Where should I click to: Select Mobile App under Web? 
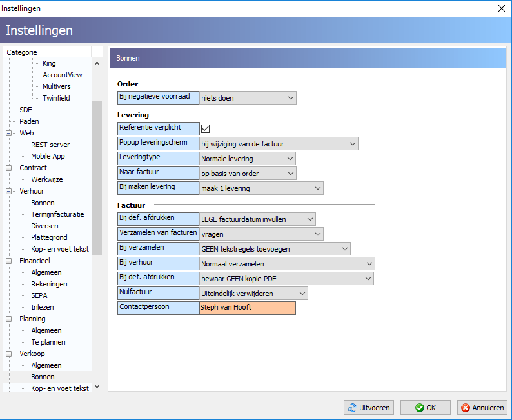[48, 156]
